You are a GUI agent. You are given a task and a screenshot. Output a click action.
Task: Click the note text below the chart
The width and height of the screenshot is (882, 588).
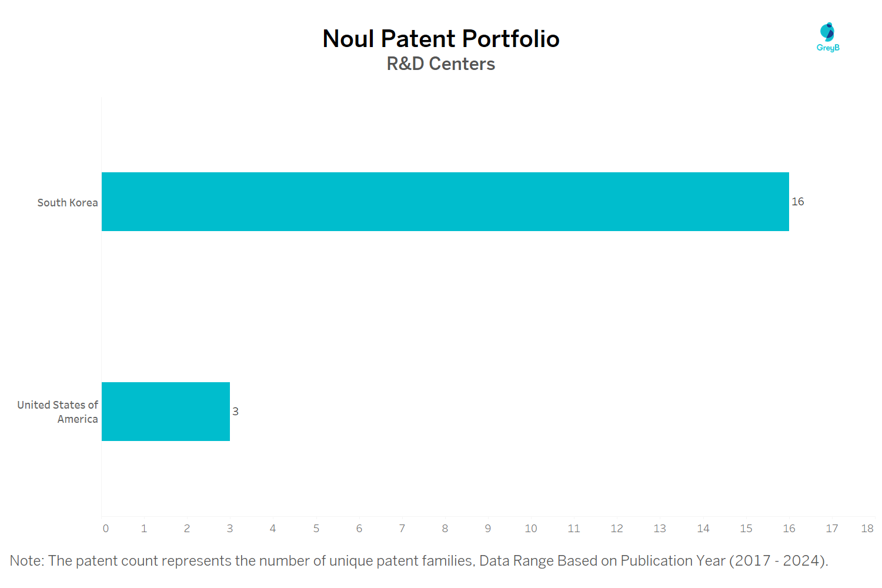pyautogui.click(x=419, y=561)
